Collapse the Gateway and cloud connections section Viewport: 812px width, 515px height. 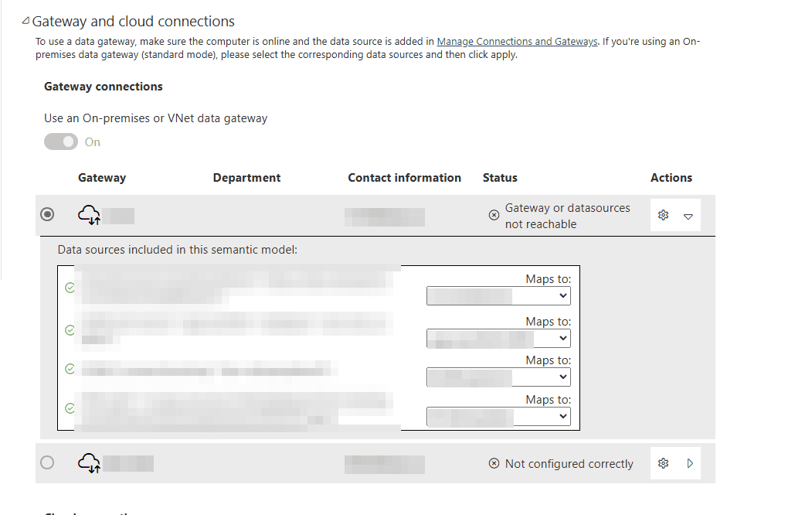pyautogui.click(x=25, y=21)
